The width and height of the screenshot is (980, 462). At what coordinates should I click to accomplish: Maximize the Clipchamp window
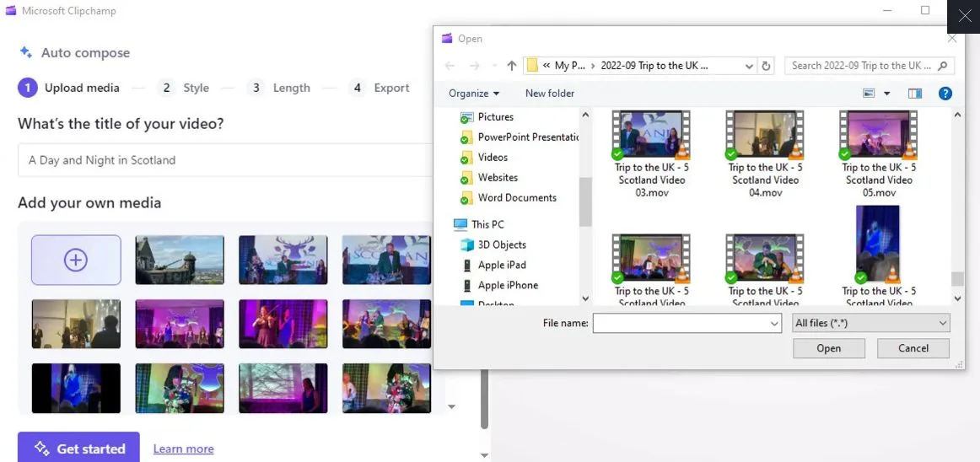pyautogui.click(x=925, y=10)
